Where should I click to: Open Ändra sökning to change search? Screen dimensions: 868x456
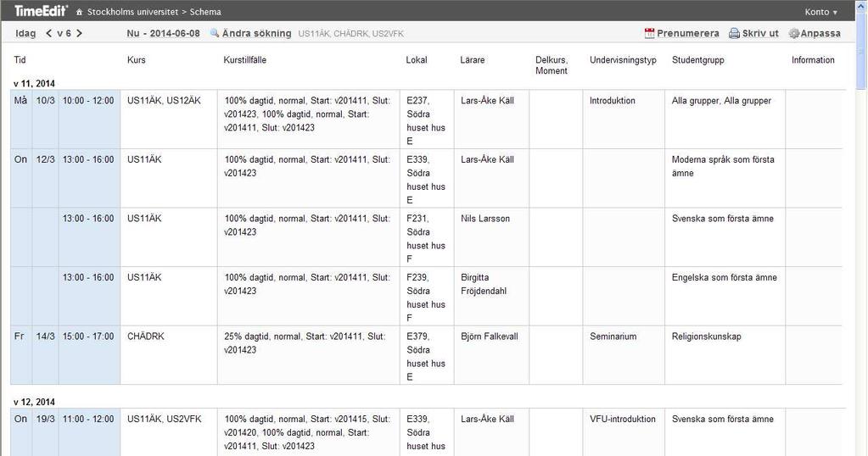point(257,33)
